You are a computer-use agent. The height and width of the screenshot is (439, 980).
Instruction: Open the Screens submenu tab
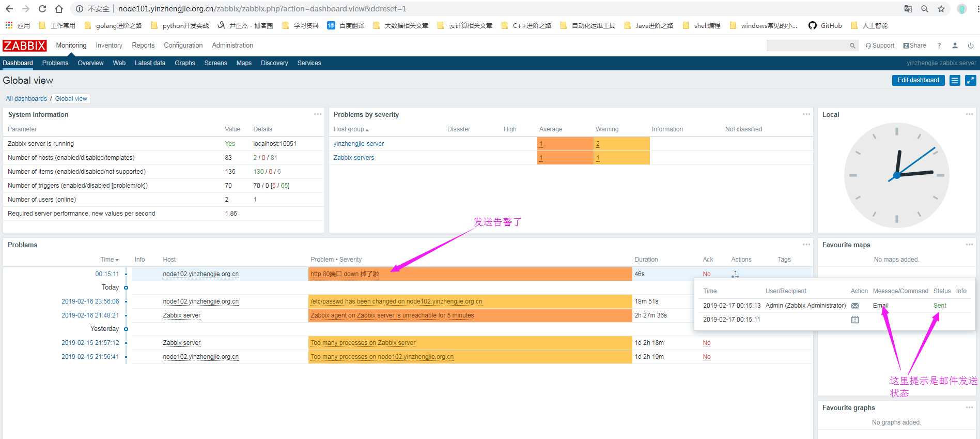tap(215, 63)
